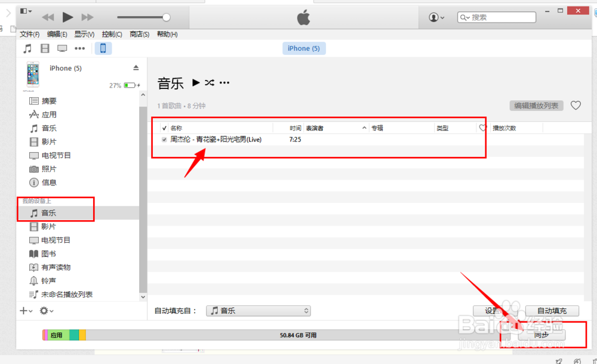
Task: Show more library types (three dots)
Action: (x=79, y=48)
